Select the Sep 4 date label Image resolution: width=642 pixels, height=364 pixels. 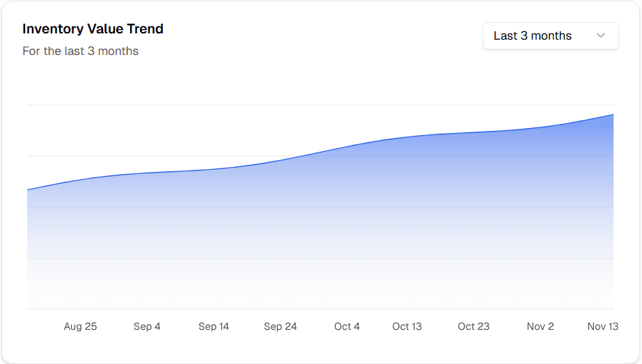(147, 326)
